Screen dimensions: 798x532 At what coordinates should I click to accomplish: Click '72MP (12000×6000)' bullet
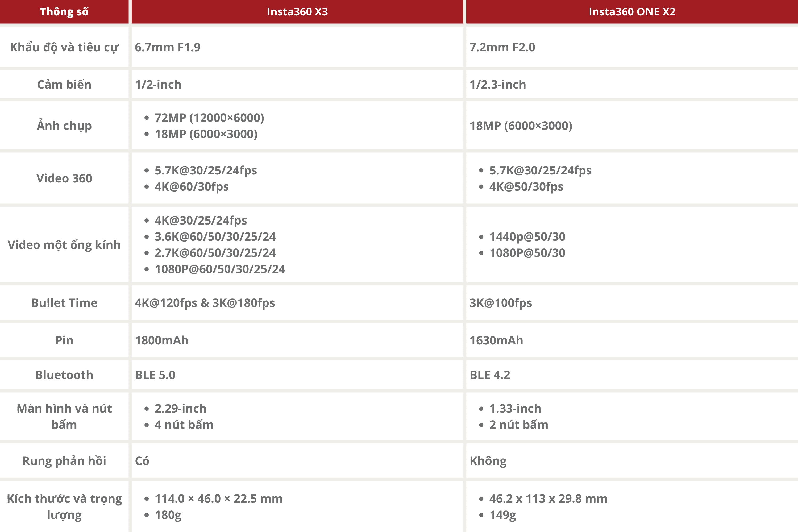[x=209, y=117]
